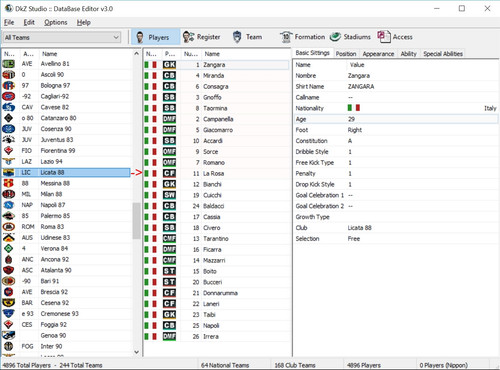Click the SW position badge for Cuicchi
The image size is (500, 370).
point(169,195)
